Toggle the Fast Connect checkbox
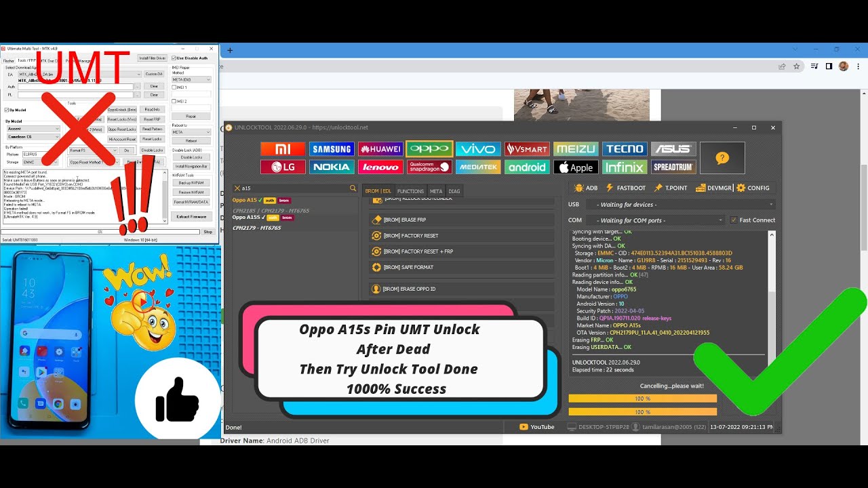 (733, 220)
